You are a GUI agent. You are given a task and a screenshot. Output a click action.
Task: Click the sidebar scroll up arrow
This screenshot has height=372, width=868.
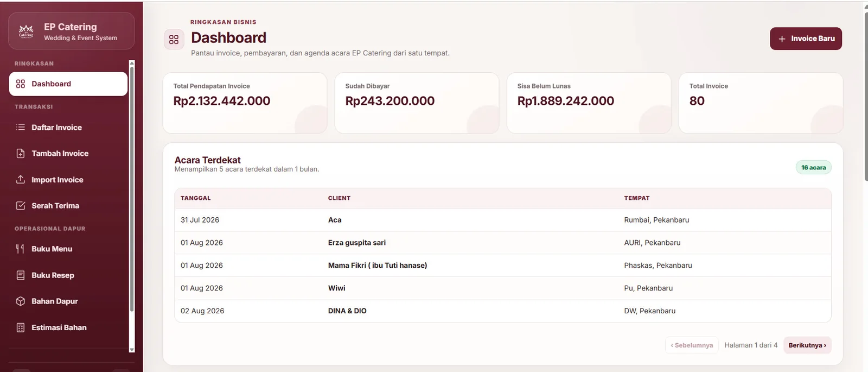pyautogui.click(x=131, y=64)
